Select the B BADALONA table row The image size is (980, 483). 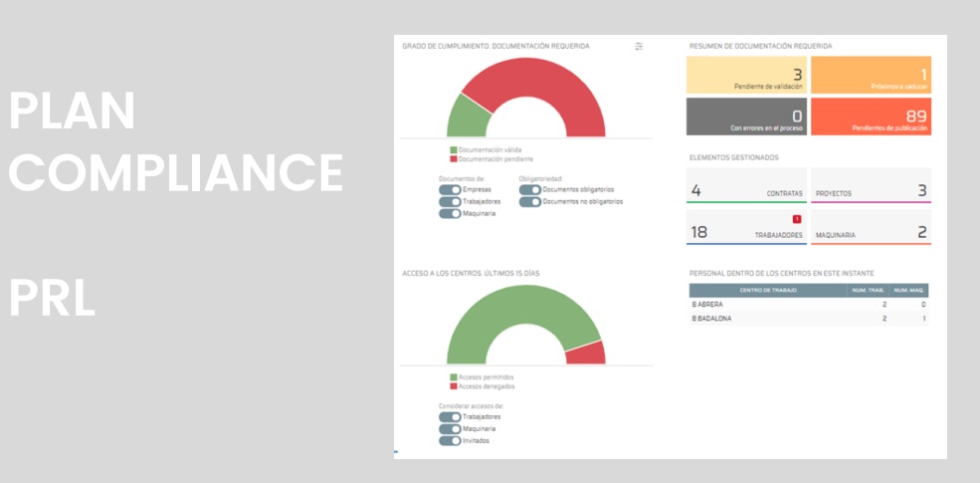pyautogui.click(x=808, y=319)
